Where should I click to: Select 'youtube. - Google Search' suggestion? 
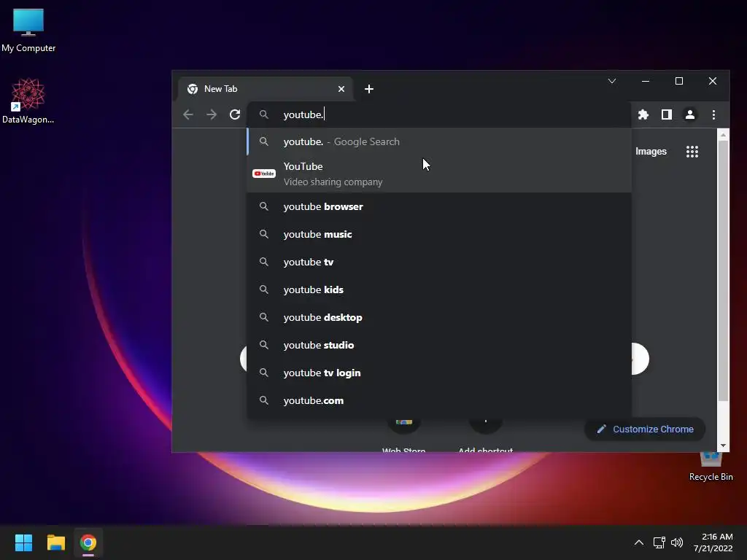(439, 142)
